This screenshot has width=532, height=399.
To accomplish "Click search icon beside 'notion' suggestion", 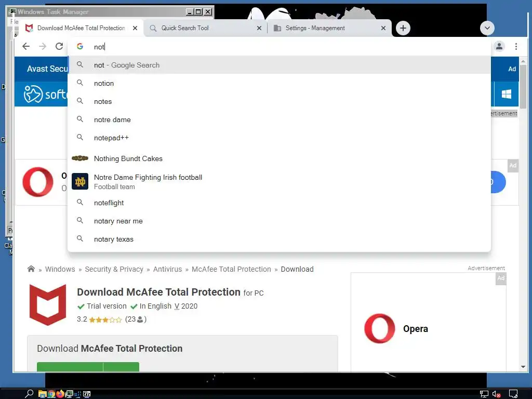I will click(79, 83).
